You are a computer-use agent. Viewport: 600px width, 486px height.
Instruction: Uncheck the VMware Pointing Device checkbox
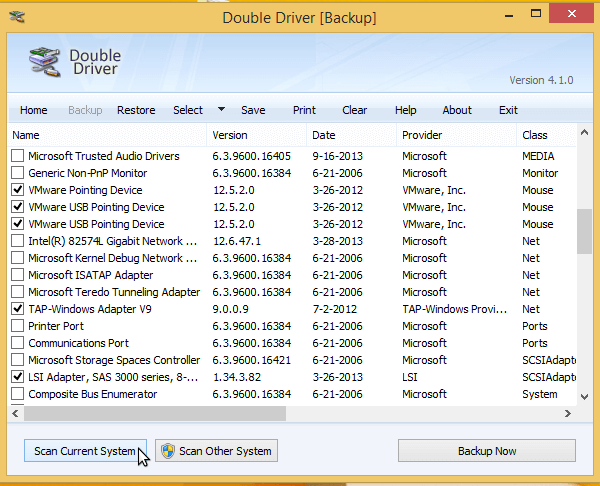point(17,190)
